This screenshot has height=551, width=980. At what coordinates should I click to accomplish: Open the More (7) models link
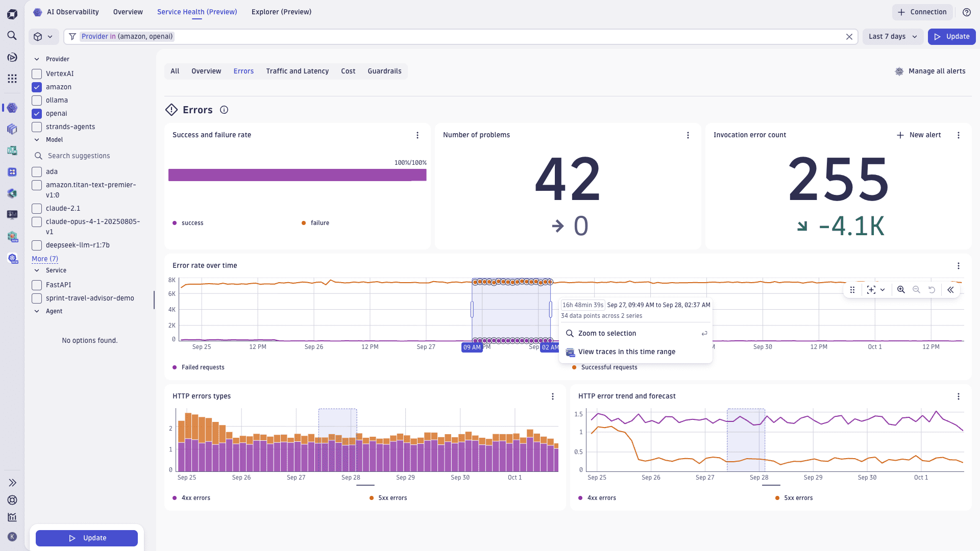45,259
